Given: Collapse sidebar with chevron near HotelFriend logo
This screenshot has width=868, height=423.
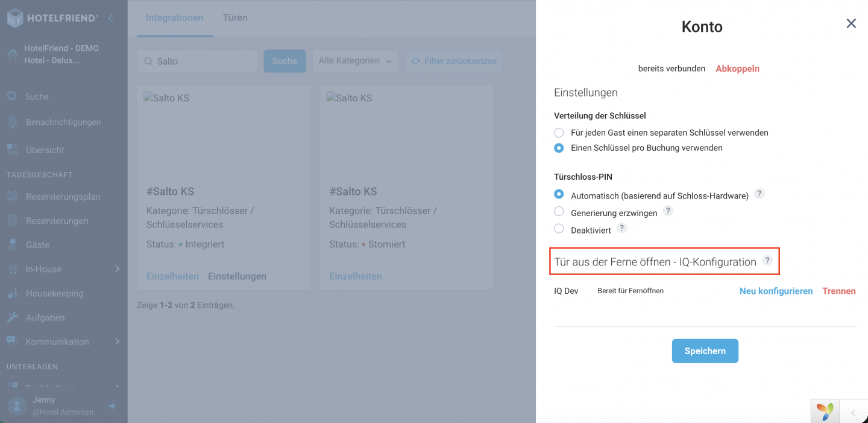Looking at the screenshot, I should click(x=111, y=18).
